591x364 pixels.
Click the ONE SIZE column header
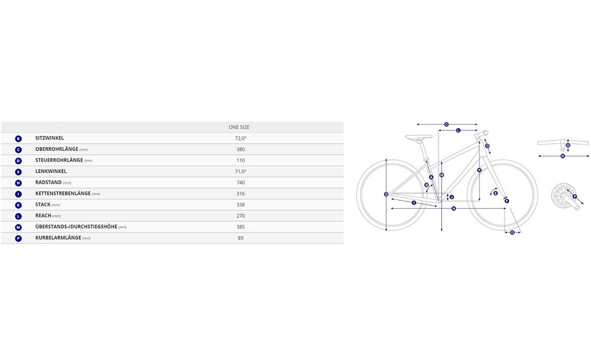[x=239, y=127]
